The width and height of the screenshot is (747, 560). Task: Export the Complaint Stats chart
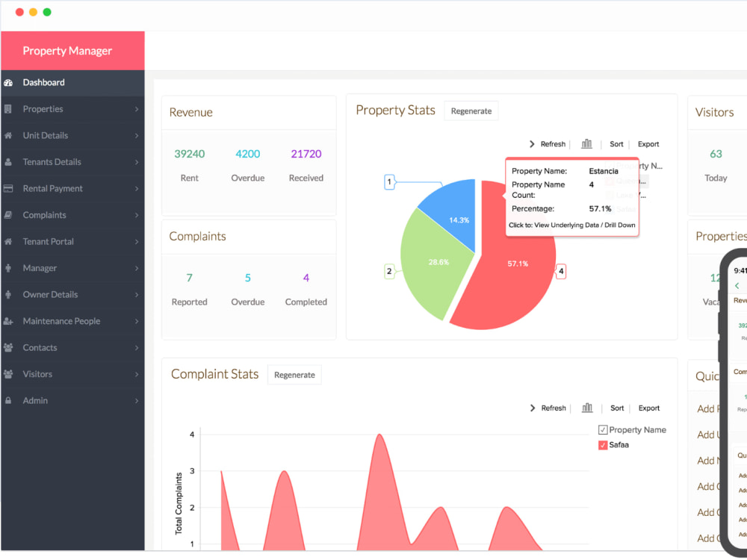(x=649, y=408)
